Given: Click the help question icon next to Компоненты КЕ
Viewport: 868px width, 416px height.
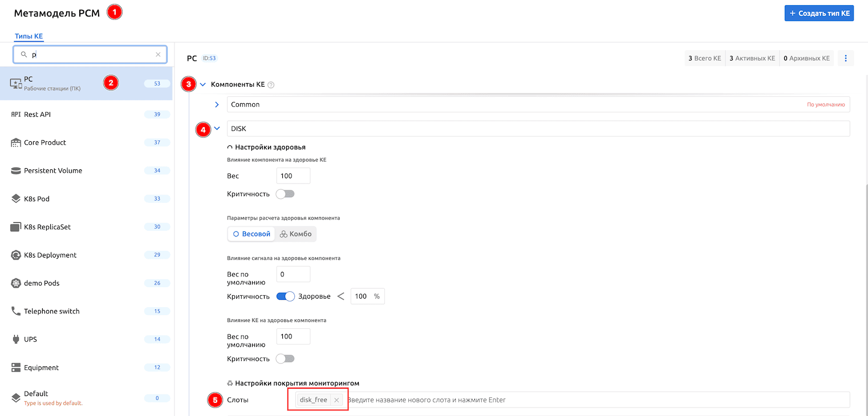Looking at the screenshot, I should tap(271, 85).
